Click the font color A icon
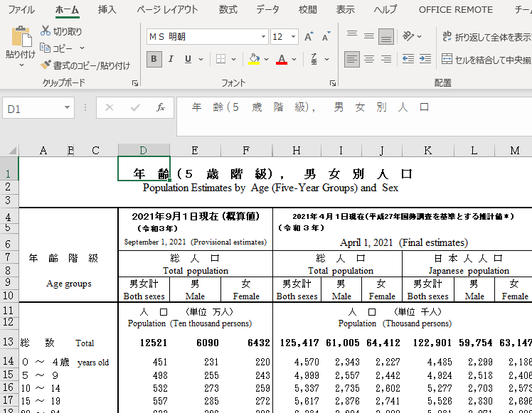 pos(282,59)
